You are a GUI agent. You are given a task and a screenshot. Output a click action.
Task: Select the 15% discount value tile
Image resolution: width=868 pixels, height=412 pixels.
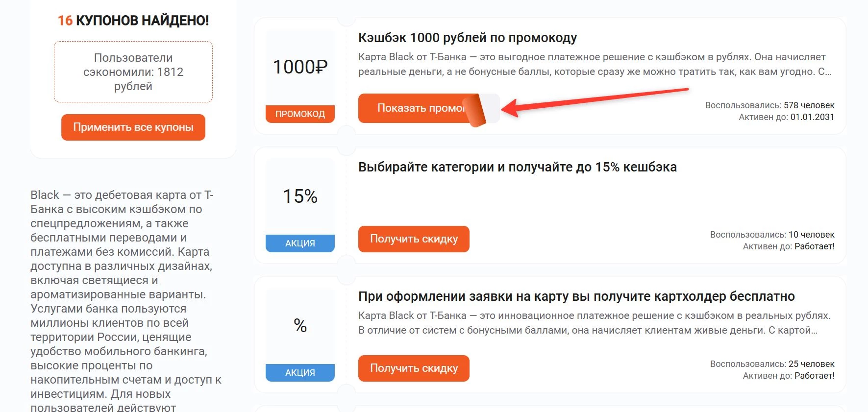(300, 196)
